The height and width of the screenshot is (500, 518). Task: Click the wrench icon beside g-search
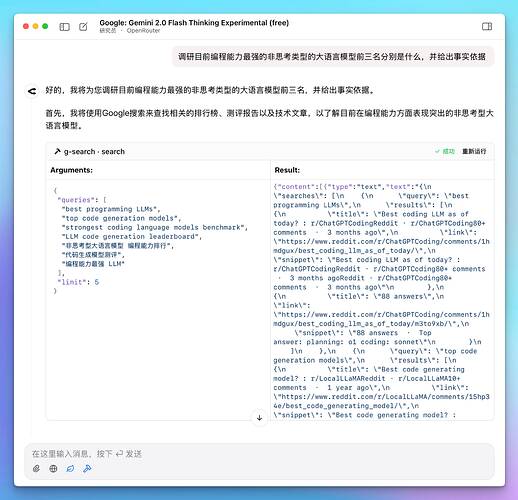[x=57, y=152]
